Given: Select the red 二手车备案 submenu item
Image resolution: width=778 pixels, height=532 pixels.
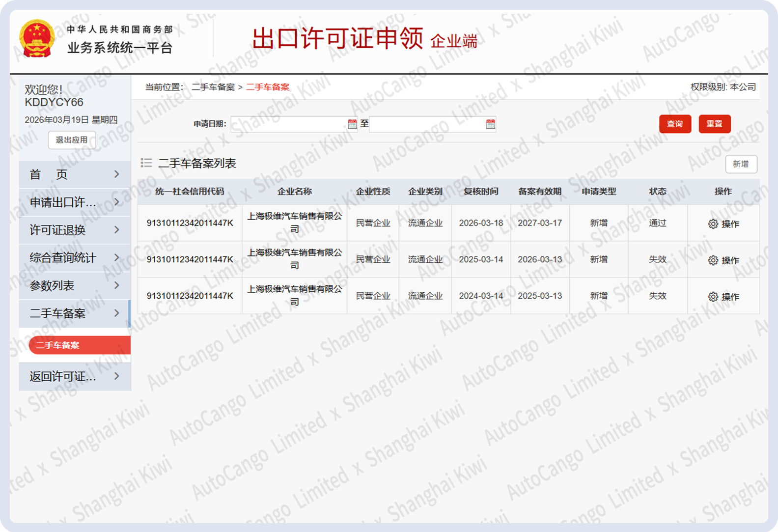Looking at the screenshot, I should click(80, 345).
